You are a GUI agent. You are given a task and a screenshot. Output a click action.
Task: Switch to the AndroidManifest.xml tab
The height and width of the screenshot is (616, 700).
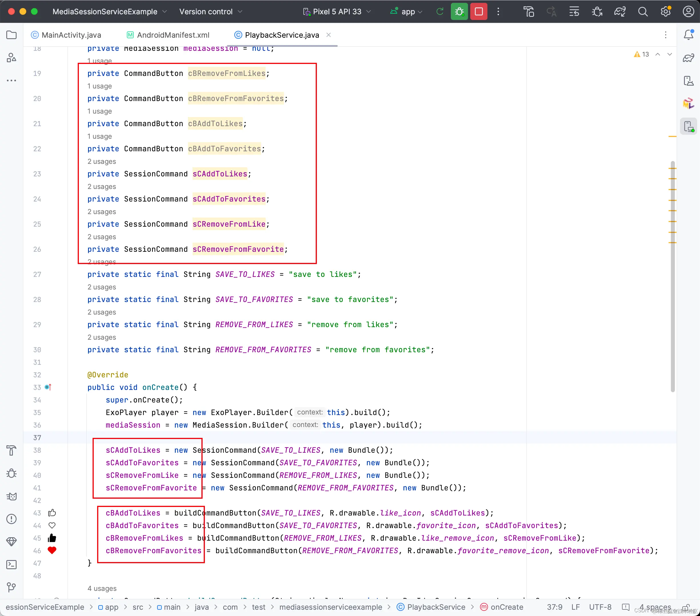(x=173, y=35)
